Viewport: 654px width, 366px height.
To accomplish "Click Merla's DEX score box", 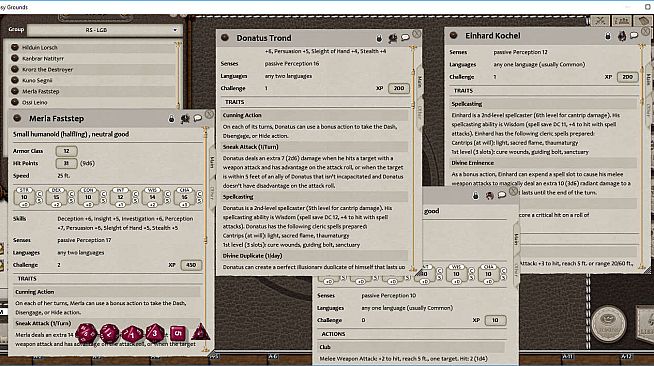I will click(56, 197).
